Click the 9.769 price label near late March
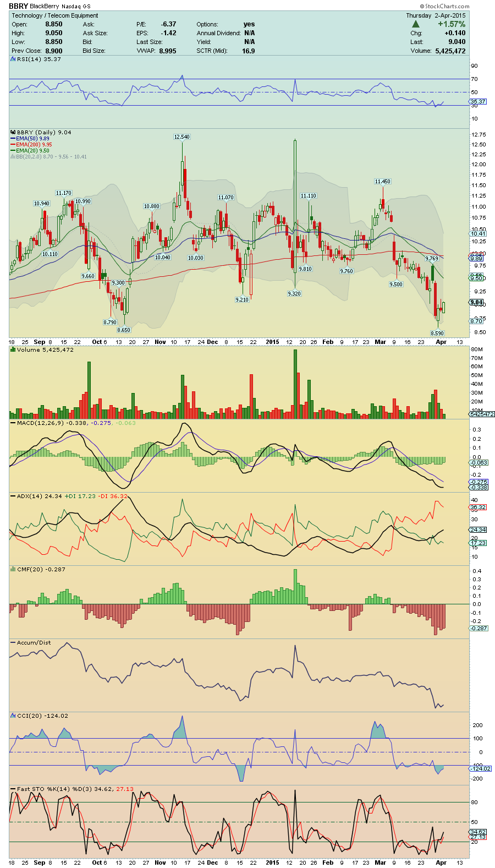The width and height of the screenshot is (495, 868). click(x=432, y=258)
